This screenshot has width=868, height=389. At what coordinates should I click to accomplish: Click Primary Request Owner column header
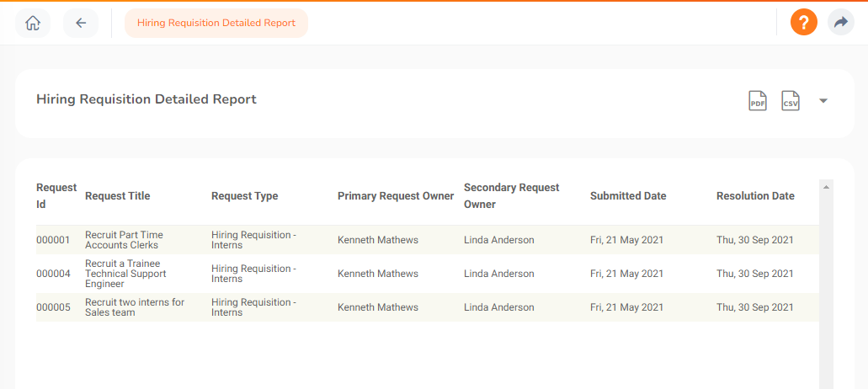(x=396, y=196)
